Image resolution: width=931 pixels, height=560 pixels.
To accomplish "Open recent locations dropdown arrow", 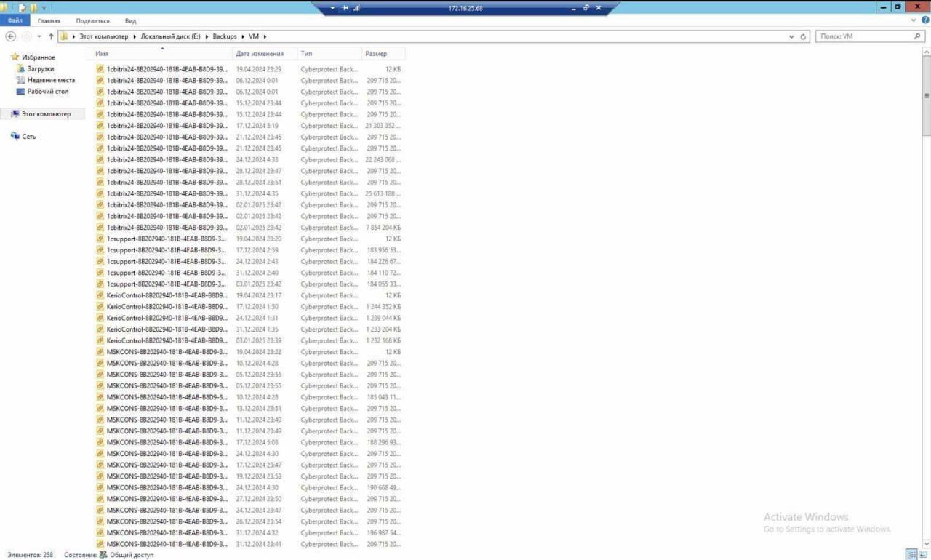I will point(38,36).
